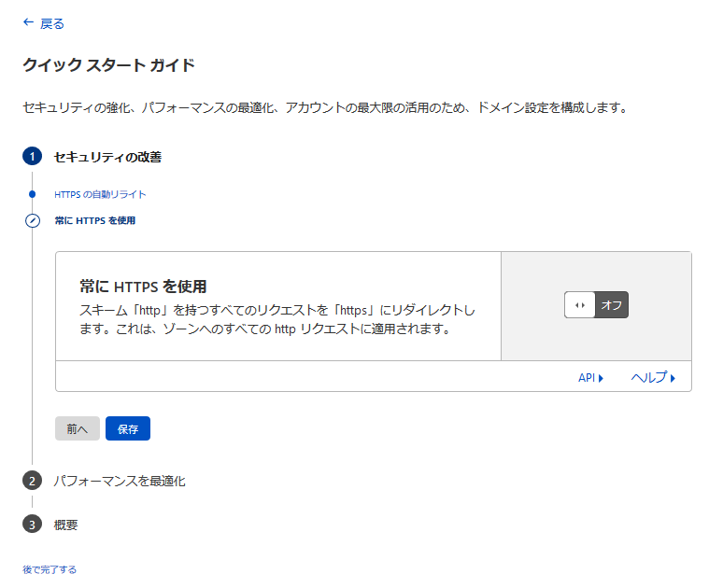Click the bold 常に HTTPS を使用 card heading

coord(143,287)
